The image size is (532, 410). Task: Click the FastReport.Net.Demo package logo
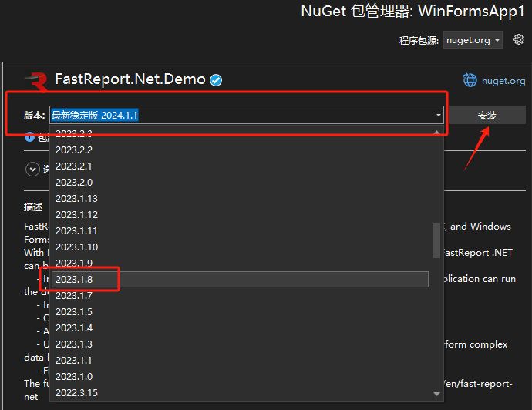click(x=36, y=81)
